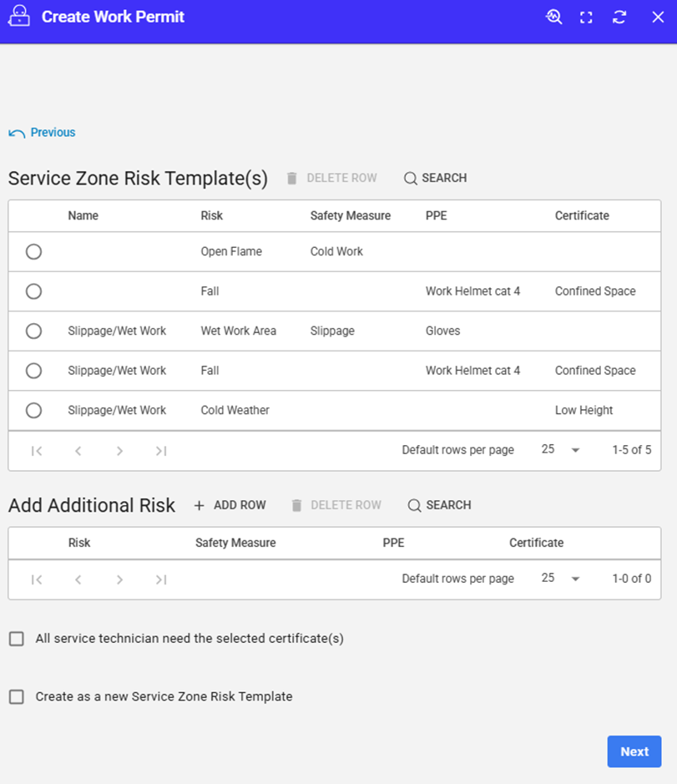Toggle fullscreen mode icon in header
Image resolution: width=677 pixels, height=784 pixels.
click(587, 17)
